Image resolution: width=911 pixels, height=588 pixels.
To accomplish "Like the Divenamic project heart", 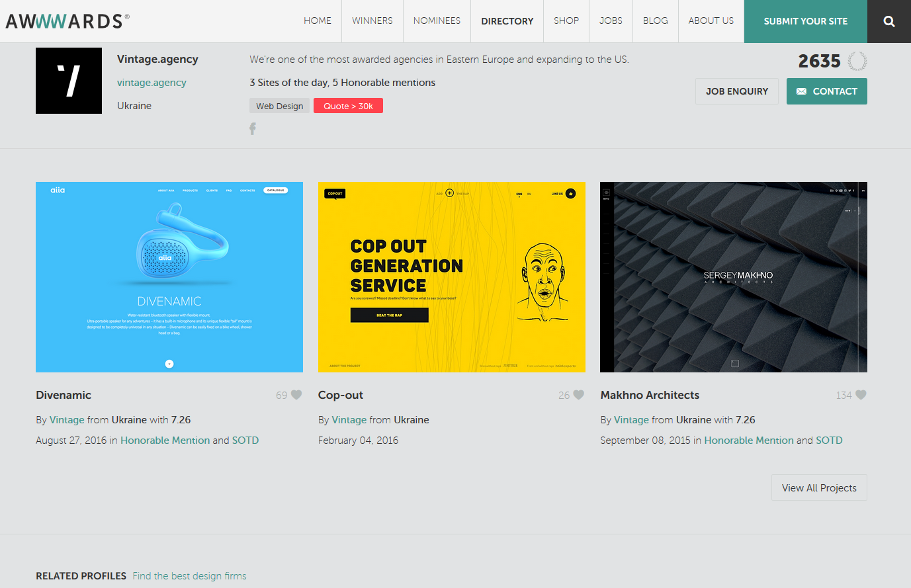I will tap(296, 395).
